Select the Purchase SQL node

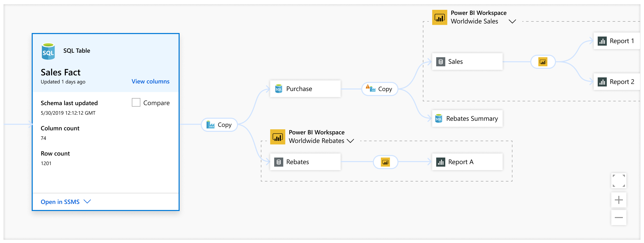[x=305, y=89]
